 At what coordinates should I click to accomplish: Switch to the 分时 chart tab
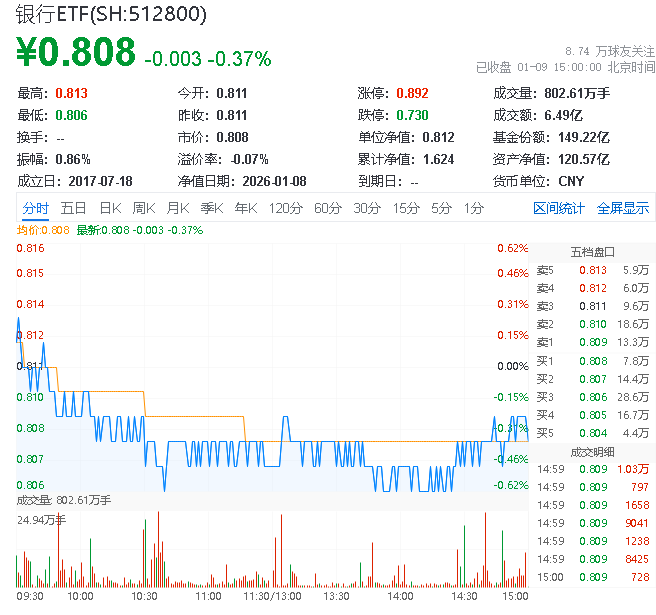tap(35, 208)
